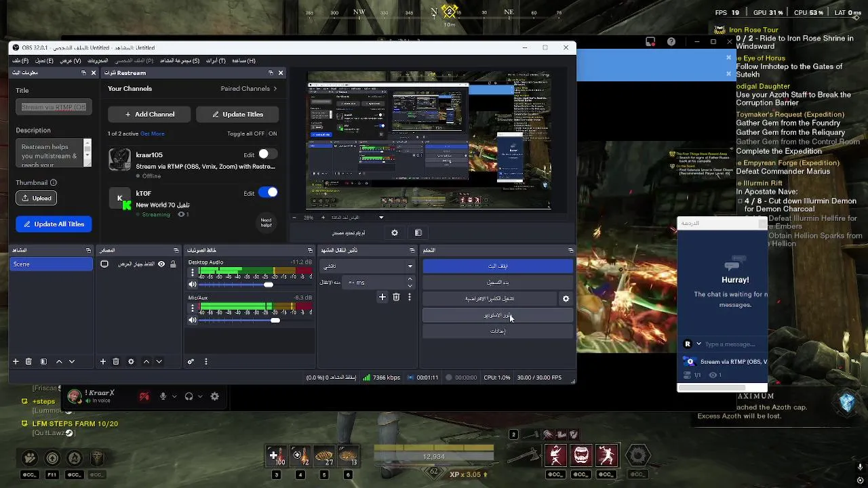Decrease the transition duration in ms
Screen dimensions: 868x488
click(x=410, y=285)
